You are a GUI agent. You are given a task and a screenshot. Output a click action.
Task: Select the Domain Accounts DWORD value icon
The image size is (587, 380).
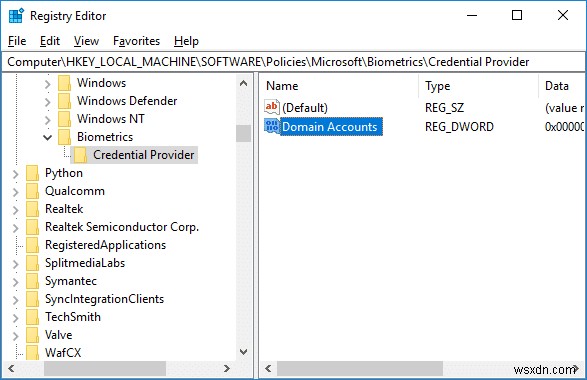point(272,126)
